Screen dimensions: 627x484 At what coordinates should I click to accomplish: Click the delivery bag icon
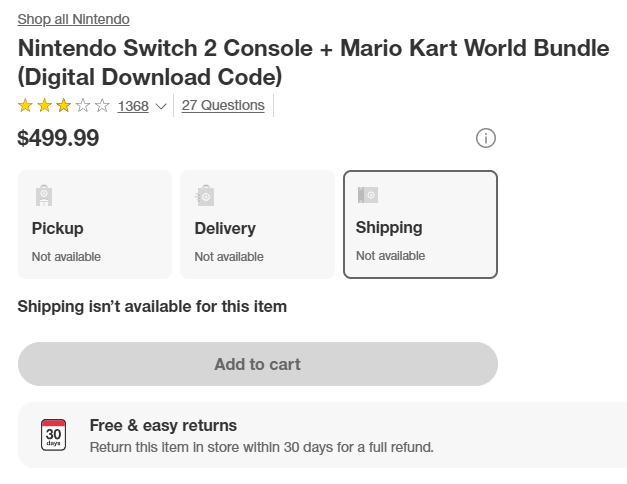(x=205, y=195)
